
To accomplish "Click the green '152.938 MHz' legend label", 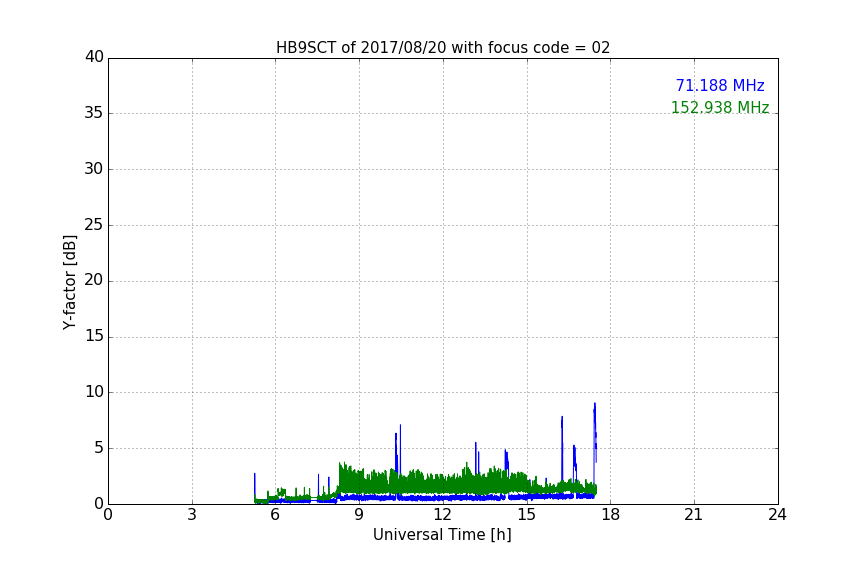I will [720, 107].
